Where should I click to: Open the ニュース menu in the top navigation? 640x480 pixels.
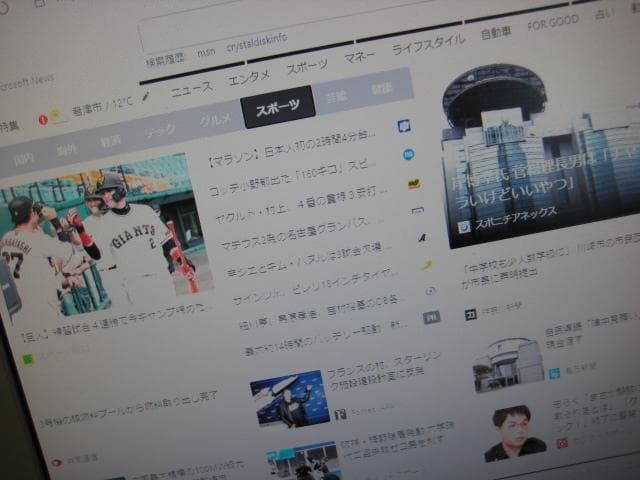(x=191, y=89)
